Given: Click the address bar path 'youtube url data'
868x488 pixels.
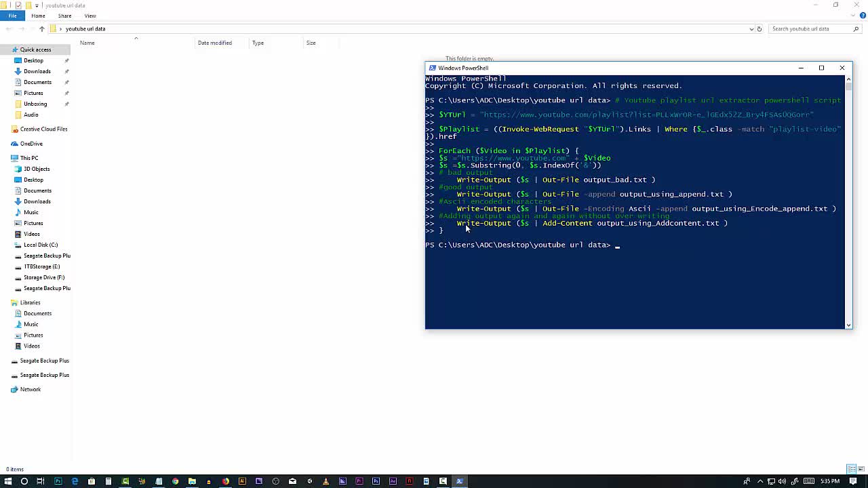Looking at the screenshot, I should [x=85, y=28].
